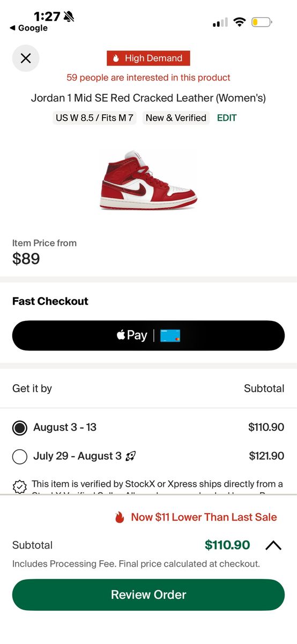Open the New & Verified condition chip
Image resolution: width=297 pixels, height=644 pixels.
click(176, 118)
